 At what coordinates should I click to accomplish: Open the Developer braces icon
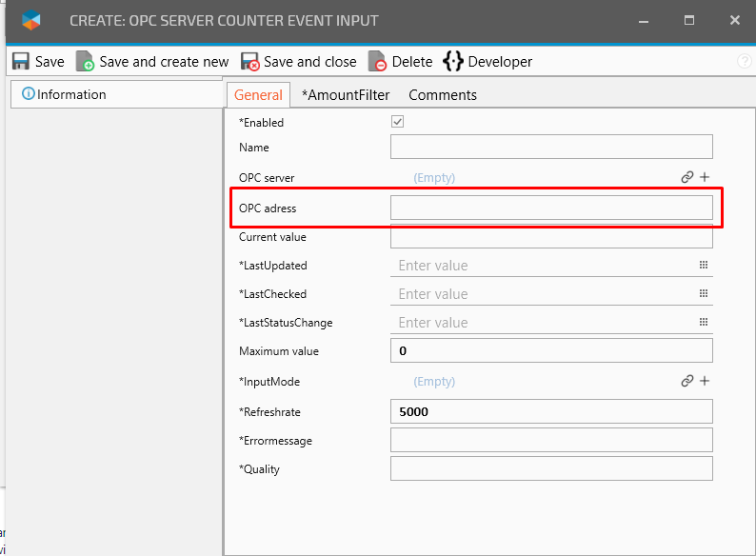tap(453, 62)
